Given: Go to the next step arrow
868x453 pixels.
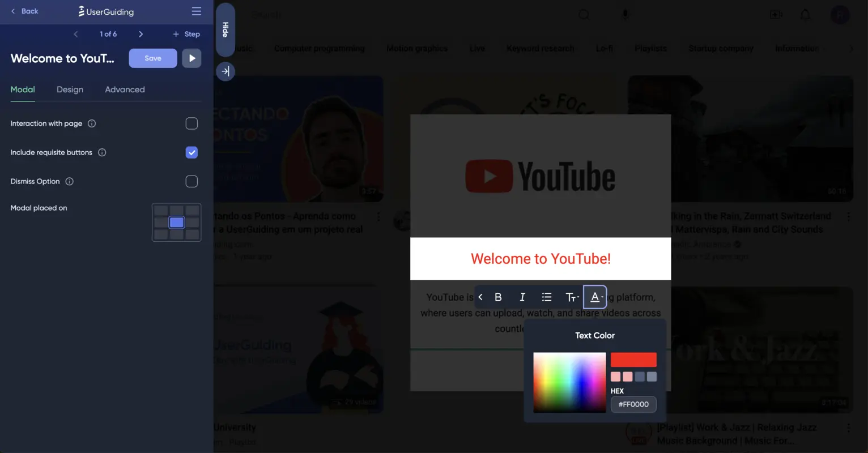Looking at the screenshot, I should (x=141, y=34).
